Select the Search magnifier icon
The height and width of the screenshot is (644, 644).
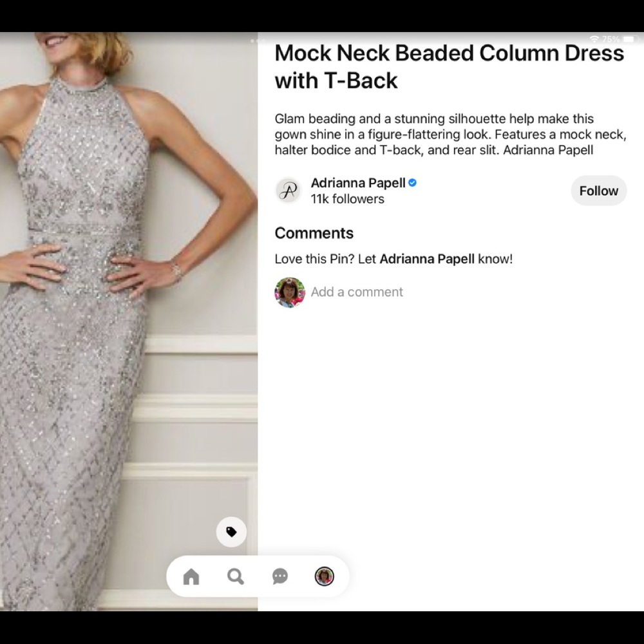[x=236, y=576]
